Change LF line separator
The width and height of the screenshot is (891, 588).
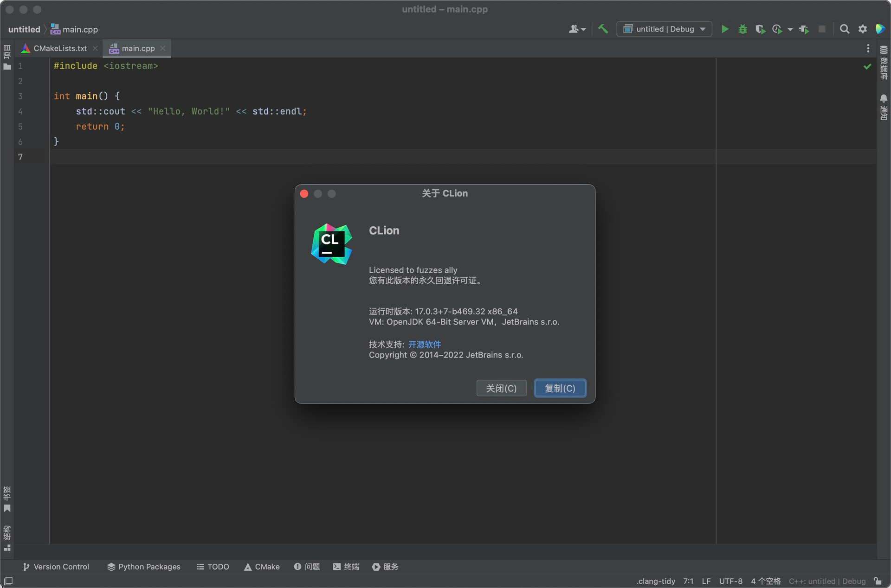click(706, 581)
